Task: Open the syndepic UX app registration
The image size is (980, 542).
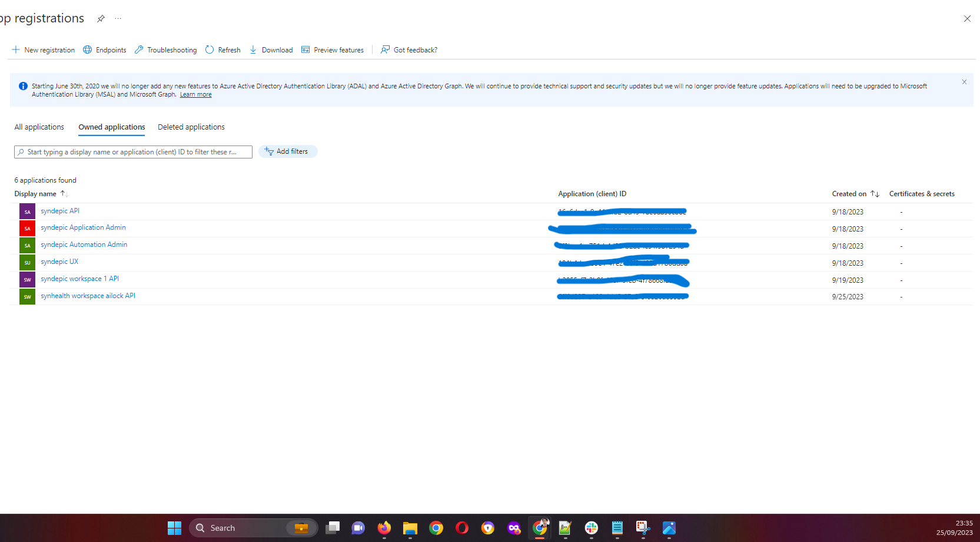Action: (59, 261)
